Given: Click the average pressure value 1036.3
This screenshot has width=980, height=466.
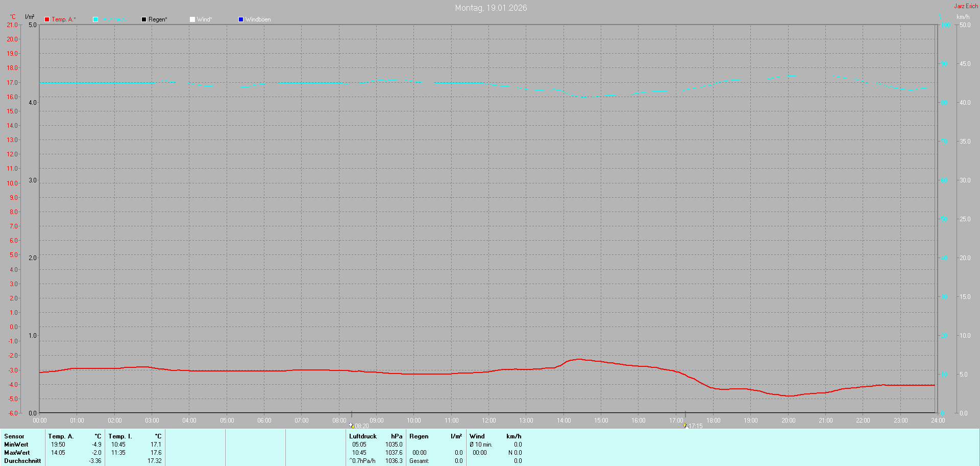Looking at the screenshot, I should pyautogui.click(x=394, y=461).
